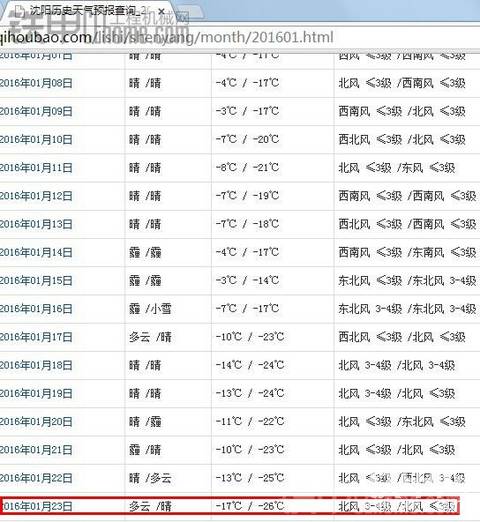Click the date 2016年01月19日
480x522 pixels.
(36, 393)
